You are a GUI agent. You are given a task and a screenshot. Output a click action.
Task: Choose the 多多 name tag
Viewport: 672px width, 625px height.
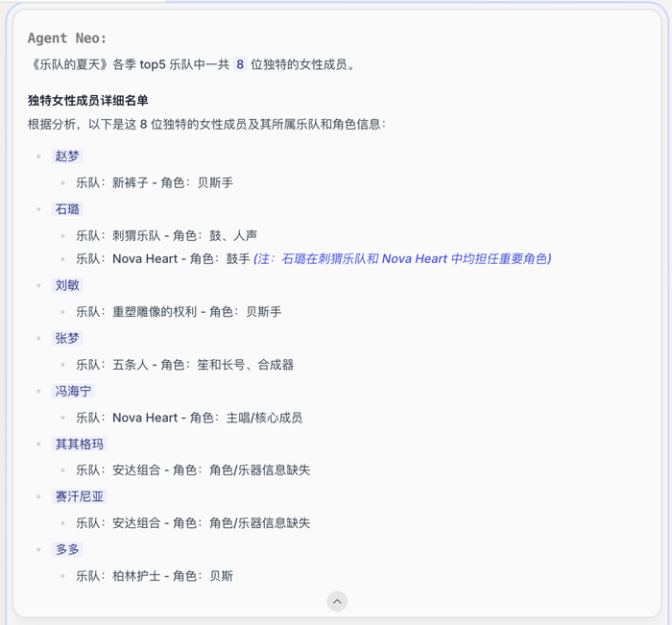pyautogui.click(x=67, y=549)
